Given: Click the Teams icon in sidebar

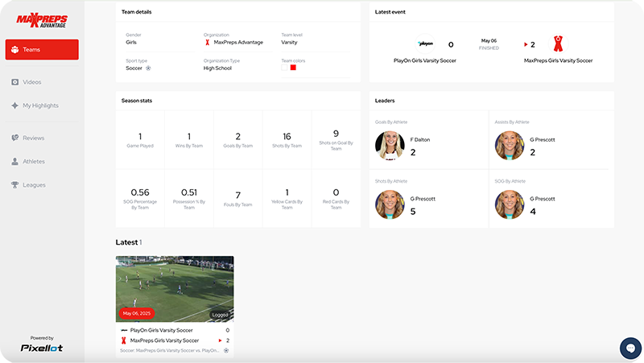Looking at the screenshot, I should coord(15,49).
